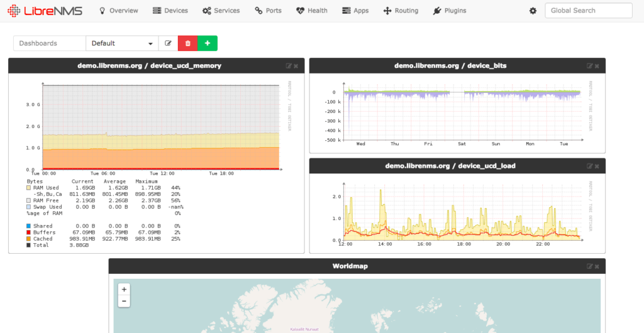Click the device_ucd_load widget title
Viewport: 644px width, 333px height.
click(450, 166)
